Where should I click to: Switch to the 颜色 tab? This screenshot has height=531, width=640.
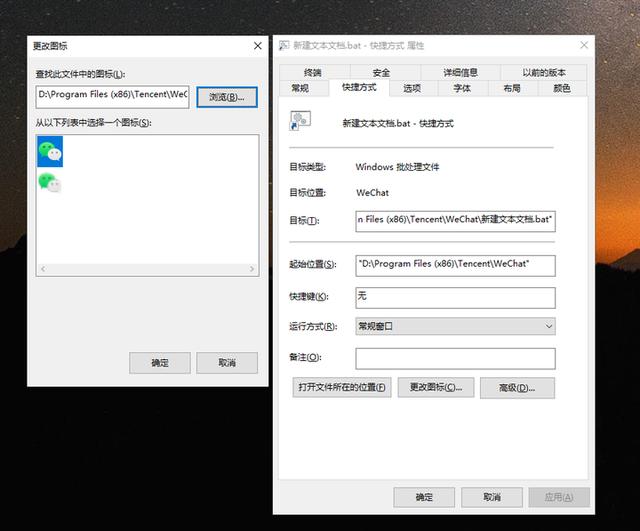click(x=562, y=88)
